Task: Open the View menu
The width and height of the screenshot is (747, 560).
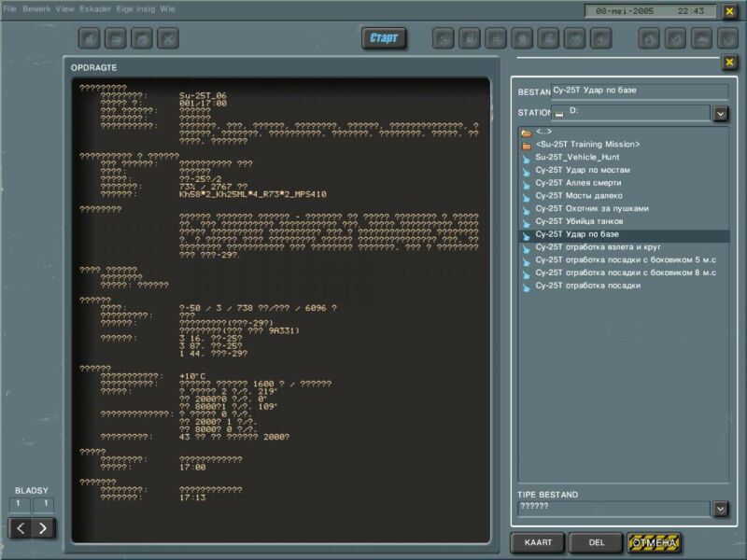Action: click(x=64, y=9)
